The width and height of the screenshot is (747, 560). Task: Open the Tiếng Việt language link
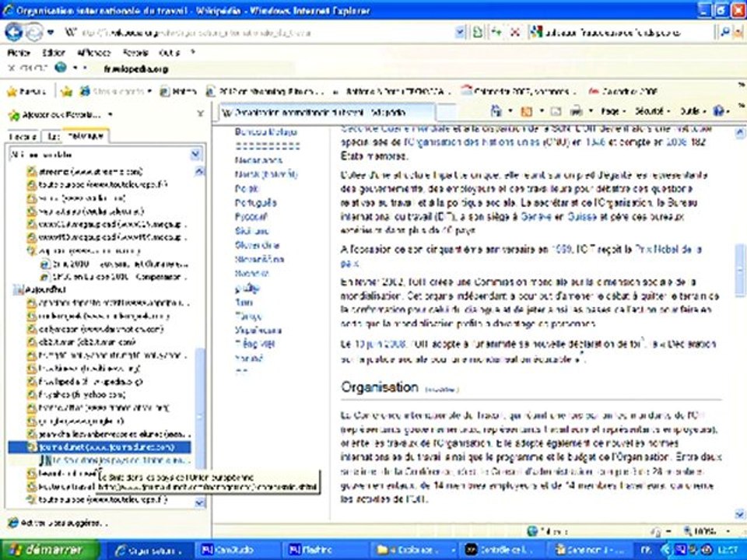pos(254,343)
